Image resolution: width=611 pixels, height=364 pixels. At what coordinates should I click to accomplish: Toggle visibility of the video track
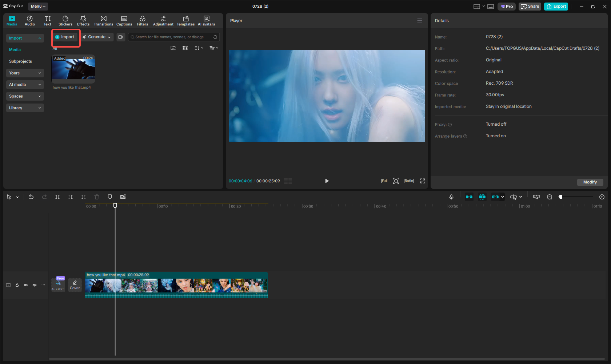(x=25, y=285)
